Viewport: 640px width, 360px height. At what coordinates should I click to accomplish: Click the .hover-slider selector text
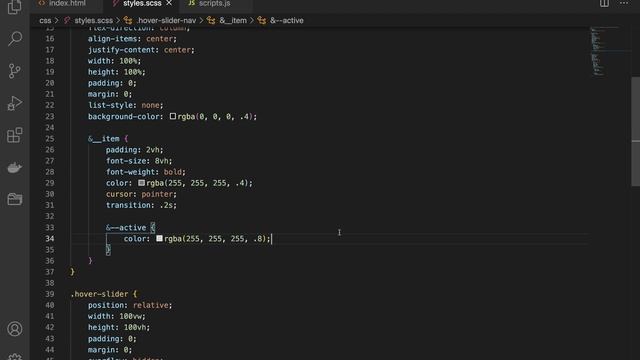point(99,294)
